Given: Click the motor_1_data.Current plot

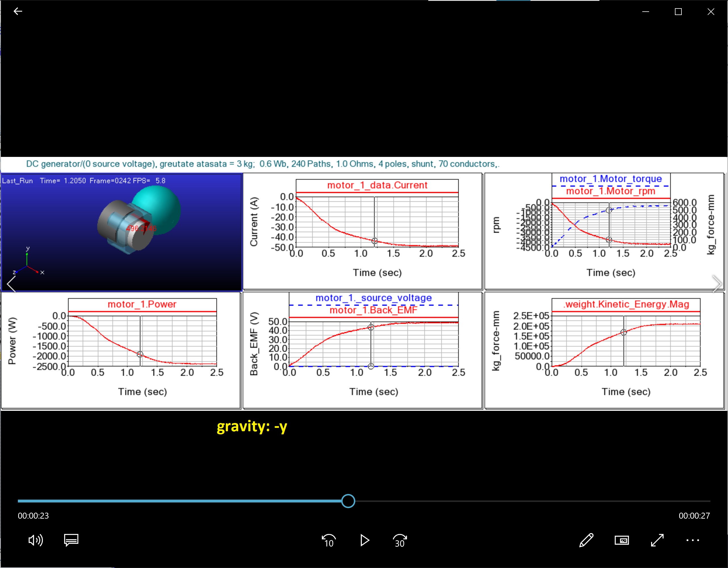Looking at the screenshot, I should click(x=377, y=222).
